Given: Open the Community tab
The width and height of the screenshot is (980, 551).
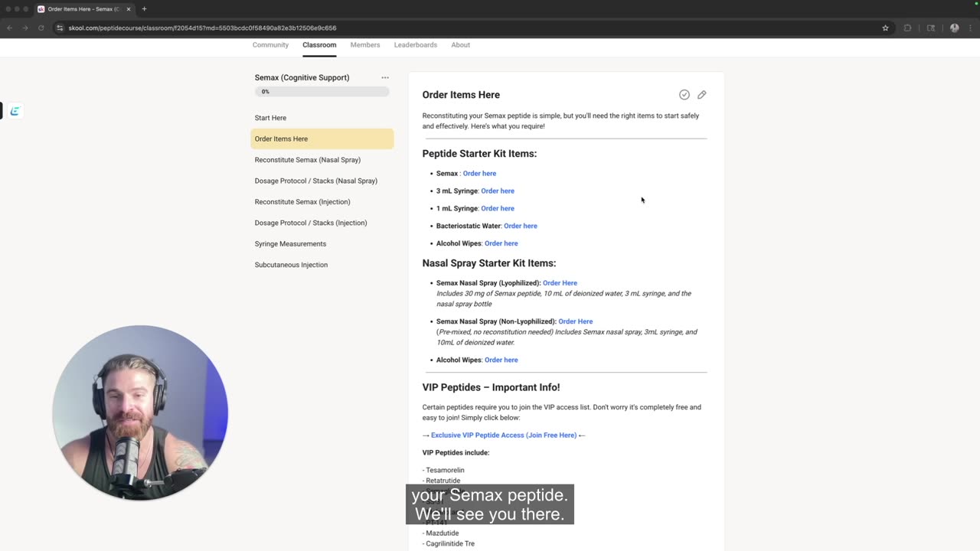Looking at the screenshot, I should point(270,45).
